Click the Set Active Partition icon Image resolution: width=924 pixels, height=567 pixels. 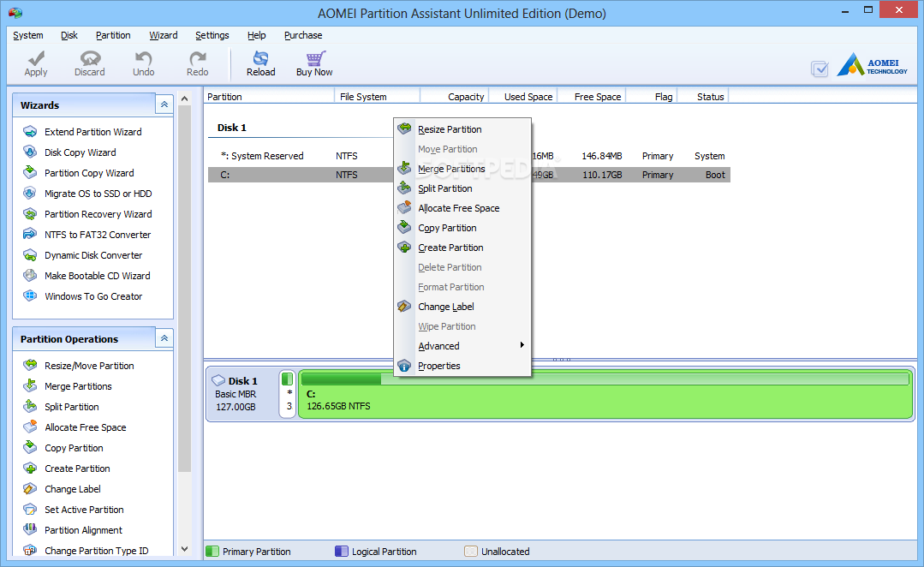point(30,510)
